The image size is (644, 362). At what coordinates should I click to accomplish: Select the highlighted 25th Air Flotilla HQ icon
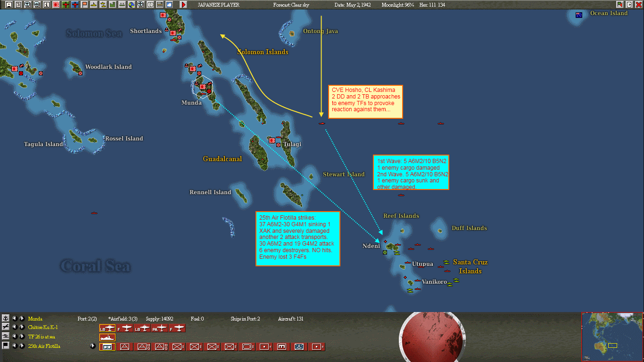coord(107,347)
